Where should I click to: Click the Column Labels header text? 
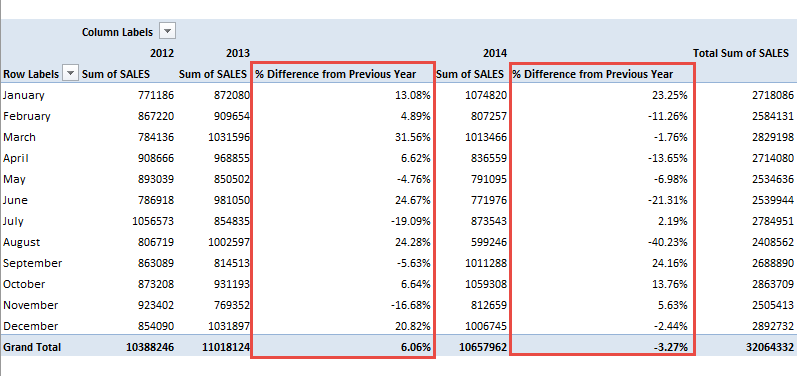click(x=117, y=32)
